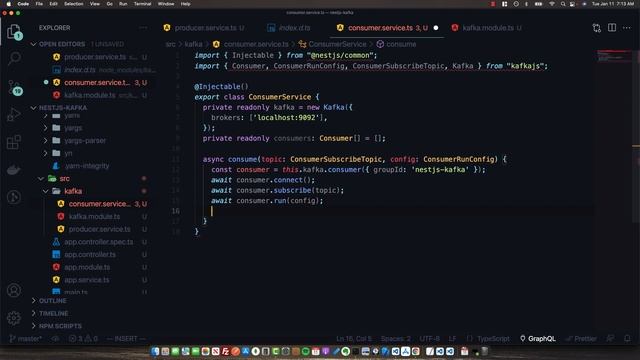Click the Prettier status bar item

[581, 338]
